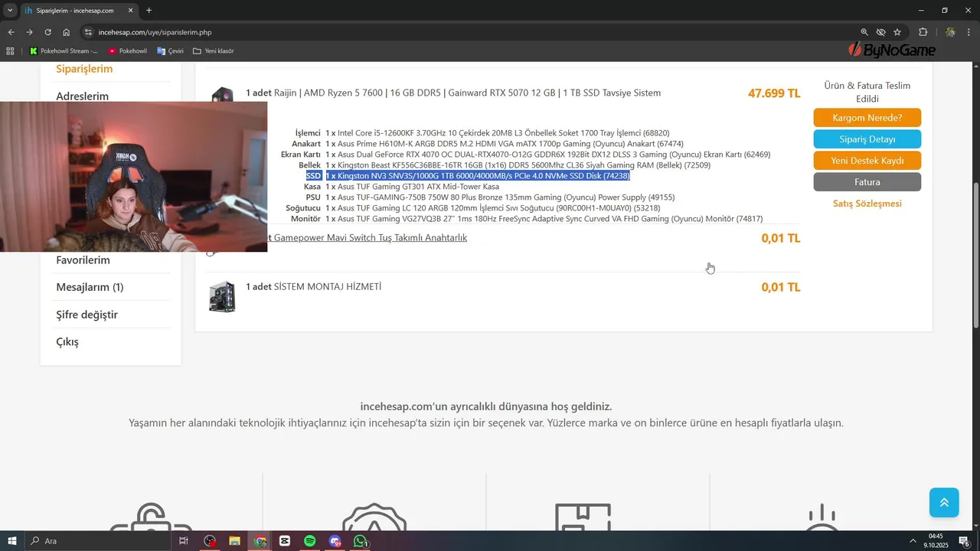Open the Sipariş Detayı button
This screenshot has width=980, height=551.
pyautogui.click(x=867, y=139)
